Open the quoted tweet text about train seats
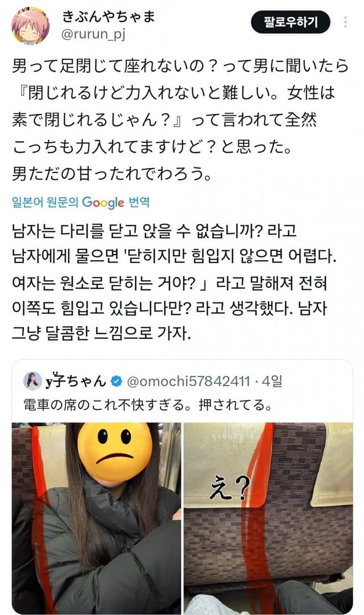The height and width of the screenshot is (615, 364). tap(148, 404)
